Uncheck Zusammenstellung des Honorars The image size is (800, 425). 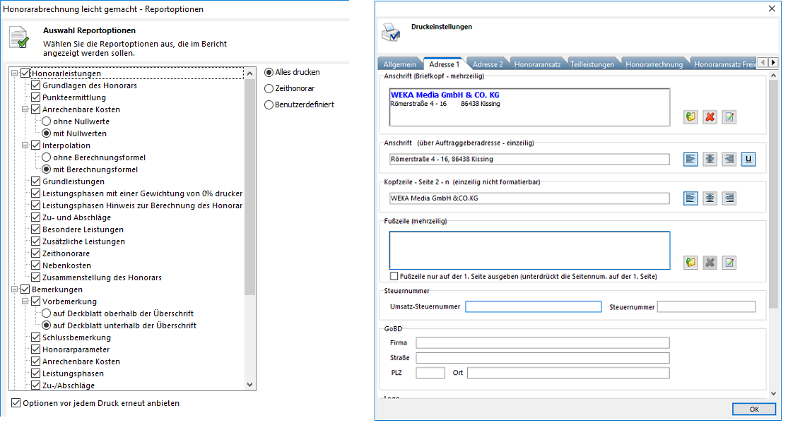pos(35,277)
